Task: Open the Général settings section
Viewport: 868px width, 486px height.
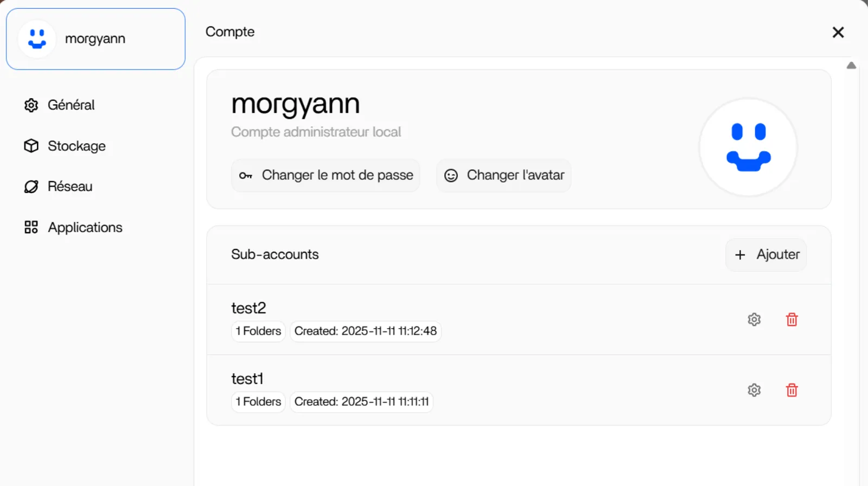Action: pyautogui.click(x=71, y=105)
